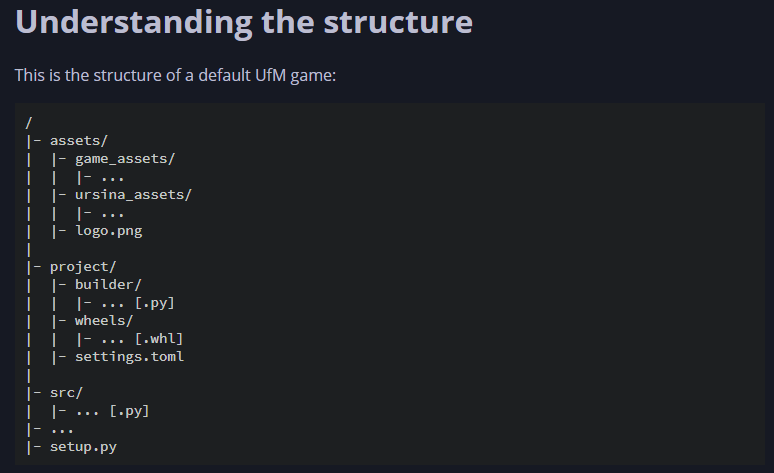Click the ellipsis under ursina_assets/
Viewport: 774px width, 473px height.
(112, 212)
